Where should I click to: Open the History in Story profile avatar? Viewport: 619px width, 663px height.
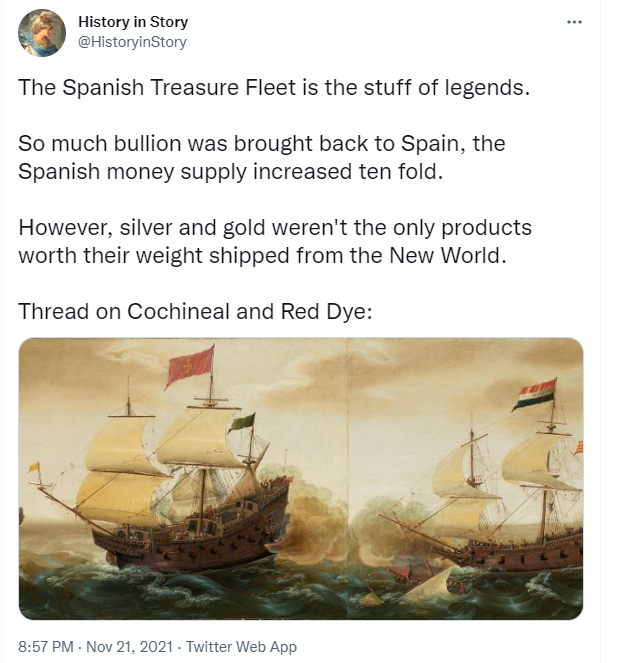[42, 33]
